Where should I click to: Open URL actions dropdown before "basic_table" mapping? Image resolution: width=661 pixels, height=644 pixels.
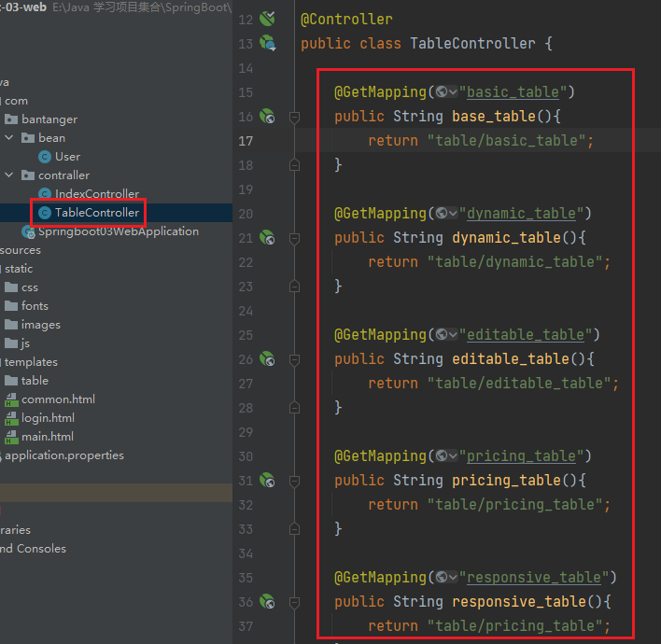(x=446, y=92)
